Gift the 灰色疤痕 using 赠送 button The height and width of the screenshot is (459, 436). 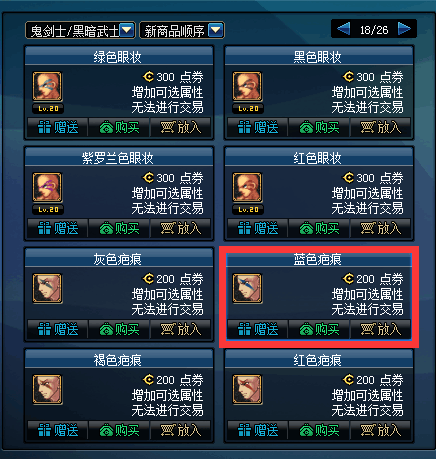(58, 329)
